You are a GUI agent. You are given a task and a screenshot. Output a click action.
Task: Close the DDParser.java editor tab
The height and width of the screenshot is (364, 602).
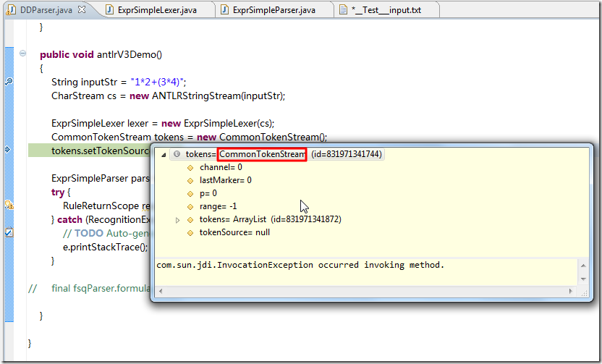[x=82, y=9]
